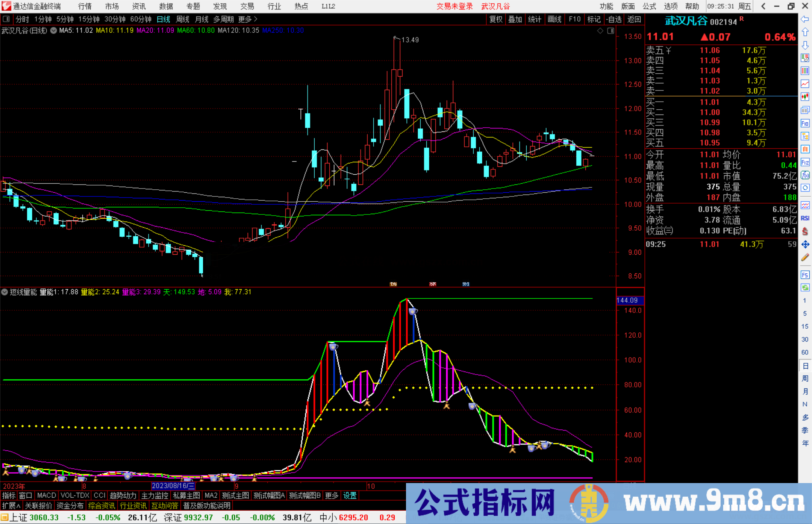This screenshot has width=812, height=524.
Task: Open the 行情 menu in menu bar
Action: [x=84, y=6]
